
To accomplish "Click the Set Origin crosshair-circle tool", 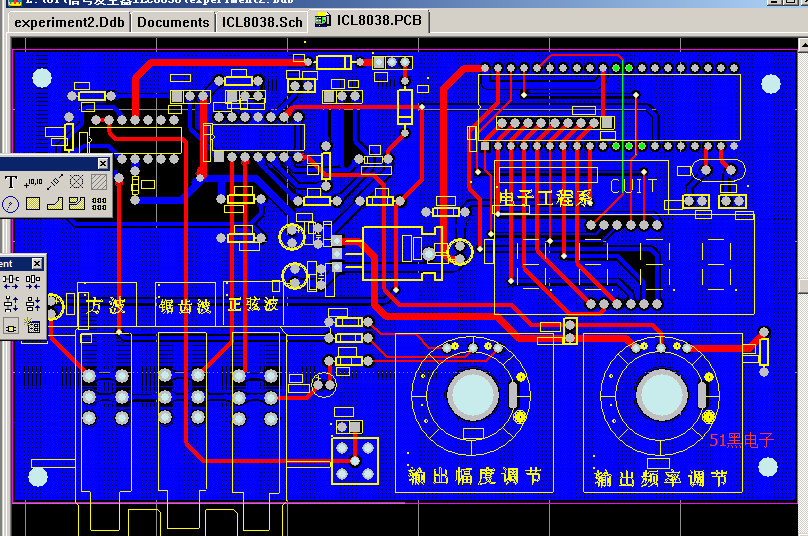I will (77, 182).
